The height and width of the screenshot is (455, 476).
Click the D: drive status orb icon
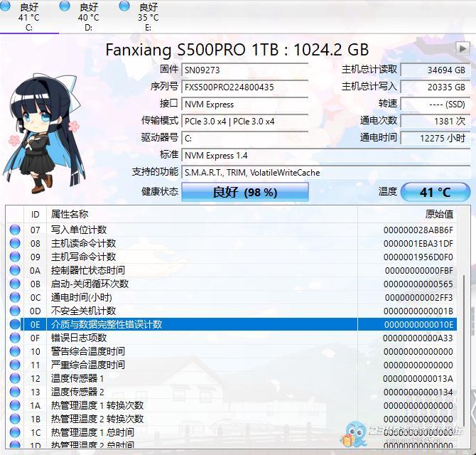[x=65, y=6]
